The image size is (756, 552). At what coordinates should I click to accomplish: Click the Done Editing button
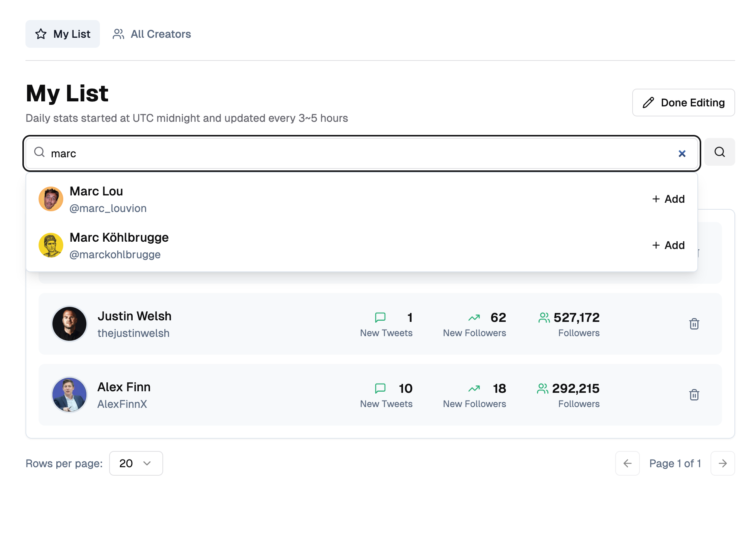tap(683, 103)
